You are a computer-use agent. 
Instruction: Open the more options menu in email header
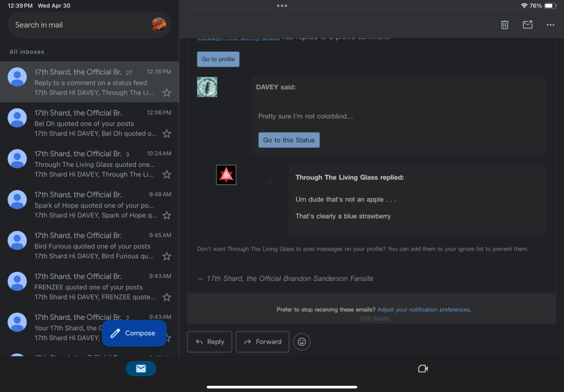550,25
